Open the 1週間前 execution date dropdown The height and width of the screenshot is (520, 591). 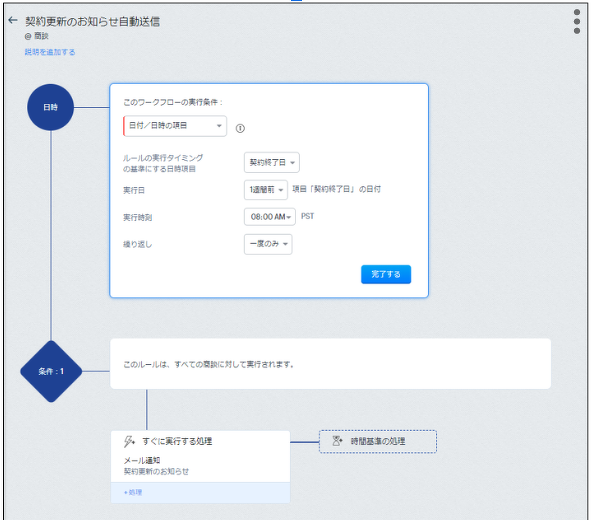tap(266, 190)
